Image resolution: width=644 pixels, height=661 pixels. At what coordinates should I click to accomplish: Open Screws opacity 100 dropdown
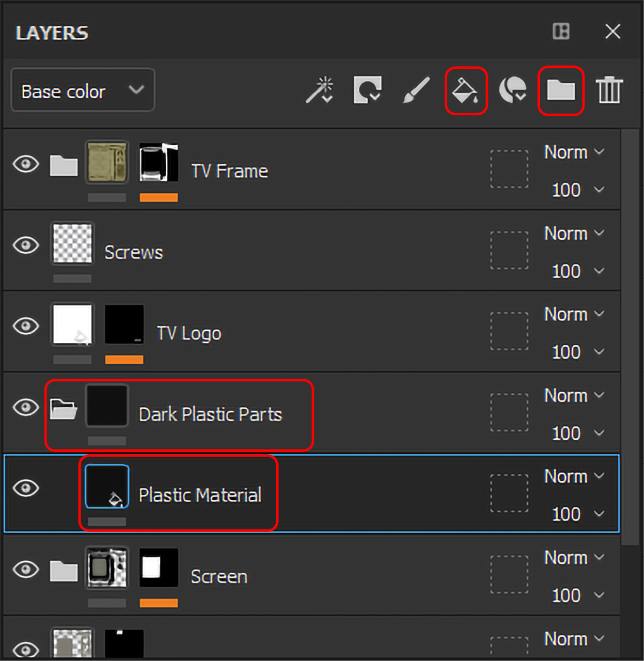tap(578, 271)
